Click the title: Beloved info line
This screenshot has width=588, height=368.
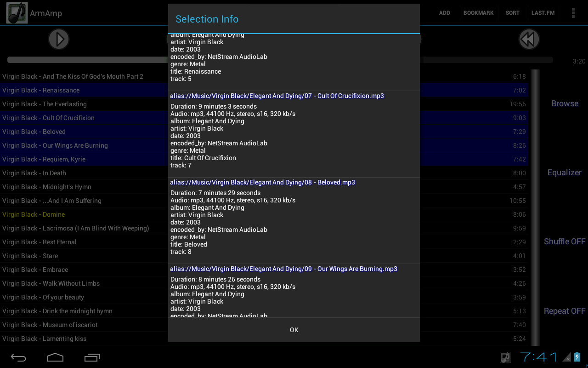tap(189, 244)
